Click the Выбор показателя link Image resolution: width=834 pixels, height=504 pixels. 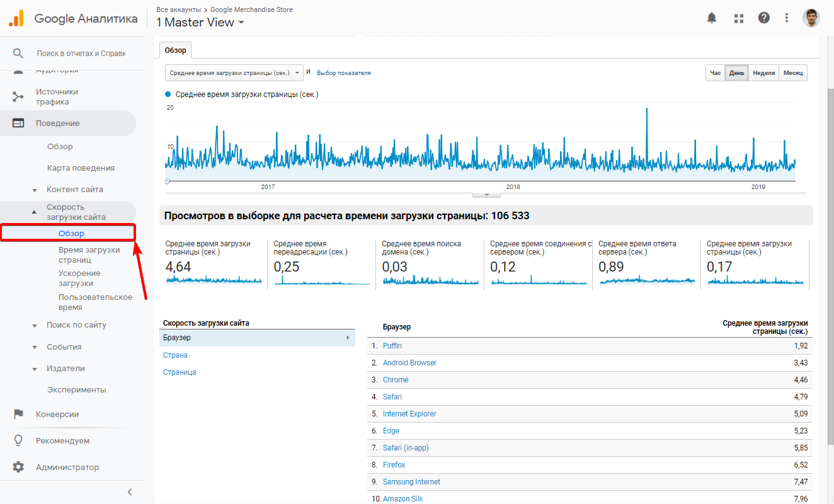(x=343, y=73)
